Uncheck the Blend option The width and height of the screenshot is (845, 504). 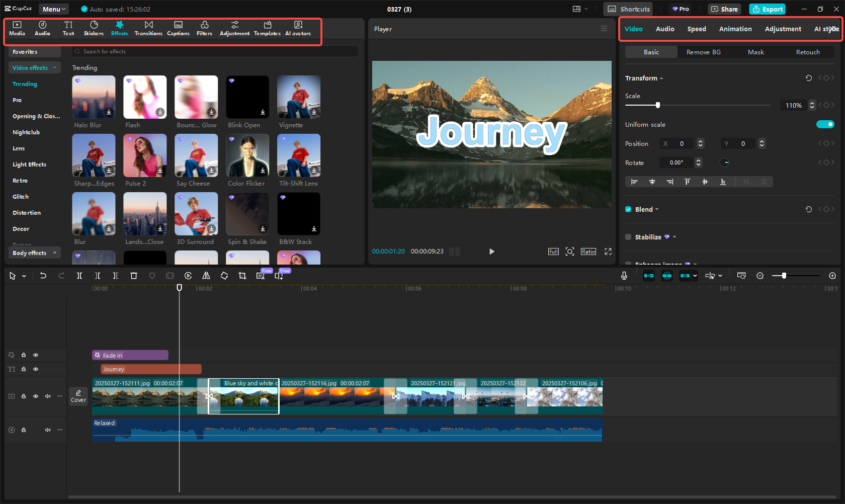(x=628, y=209)
